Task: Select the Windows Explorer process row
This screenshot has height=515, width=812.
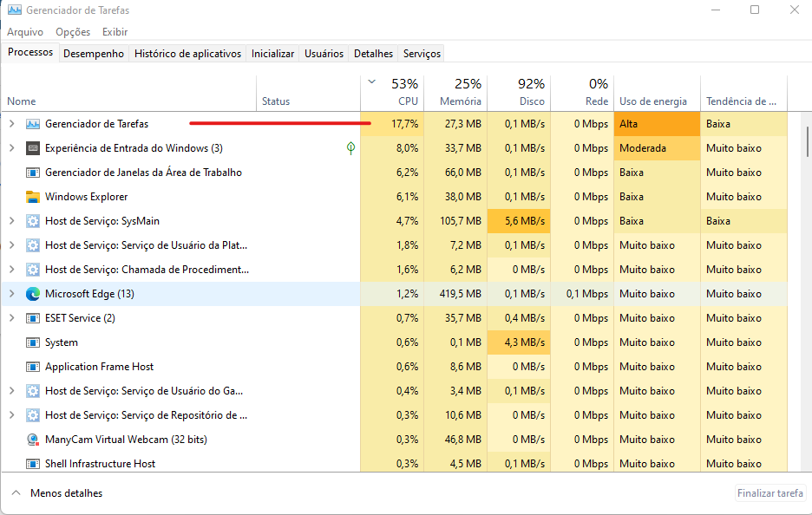Action: pos(394,197)
